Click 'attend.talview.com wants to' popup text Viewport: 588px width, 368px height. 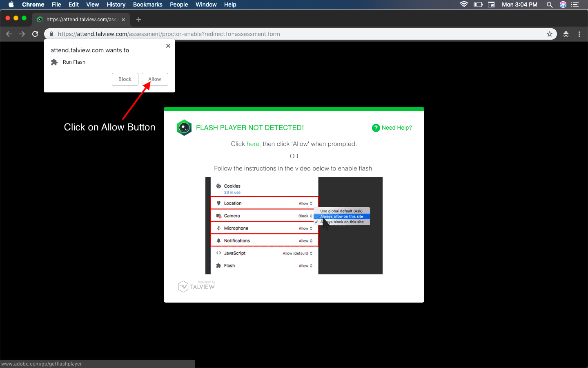click(x=90, y=50)
